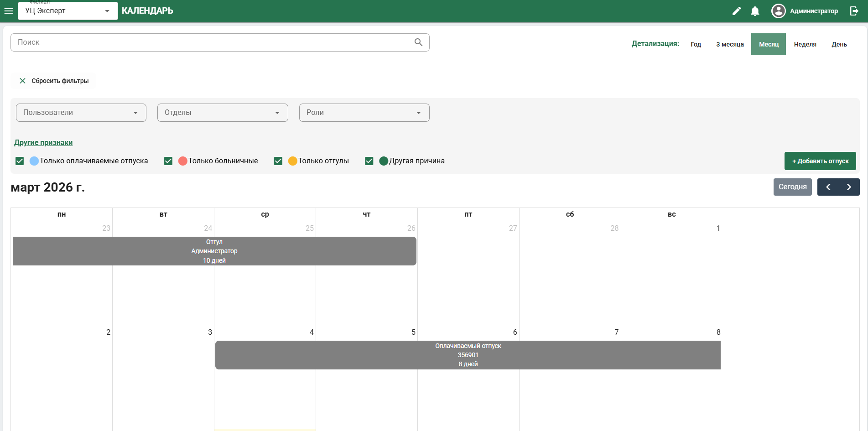This screenshot has width=868, height=431.
Task: Toggle Другая причина checkbox
Action: [x=369, y=161]
